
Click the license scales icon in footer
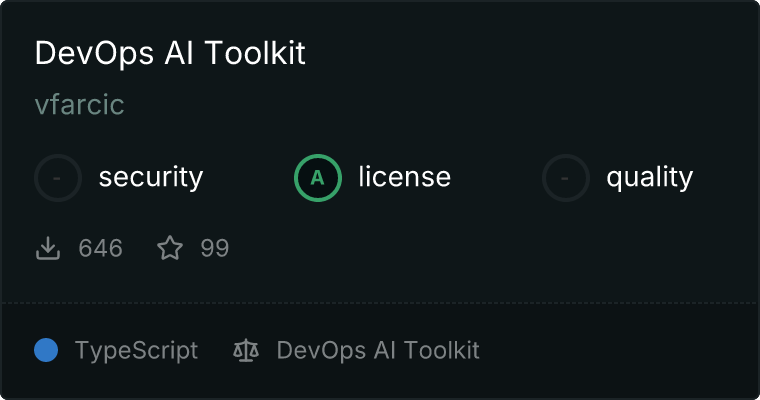(245, 351)
